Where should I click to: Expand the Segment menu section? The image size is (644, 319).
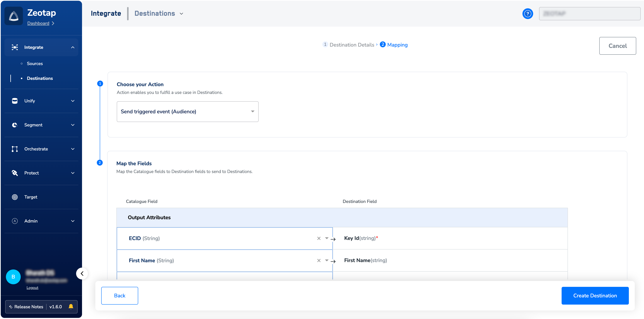[73, 125]
